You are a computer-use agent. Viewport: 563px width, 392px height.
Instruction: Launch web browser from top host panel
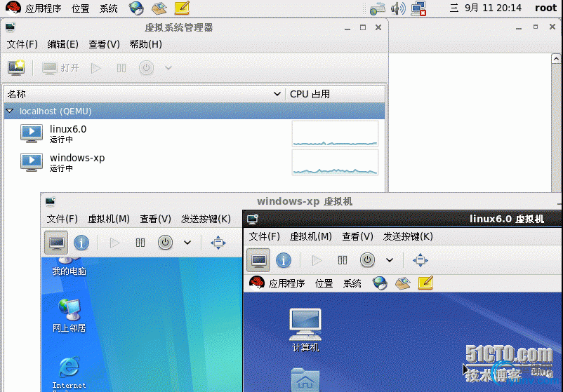[x=136, y=8]
